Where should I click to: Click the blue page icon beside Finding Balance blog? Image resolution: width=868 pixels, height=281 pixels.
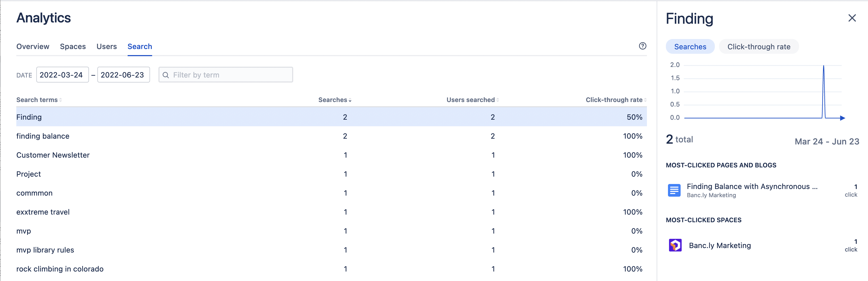tap(674, 190)
